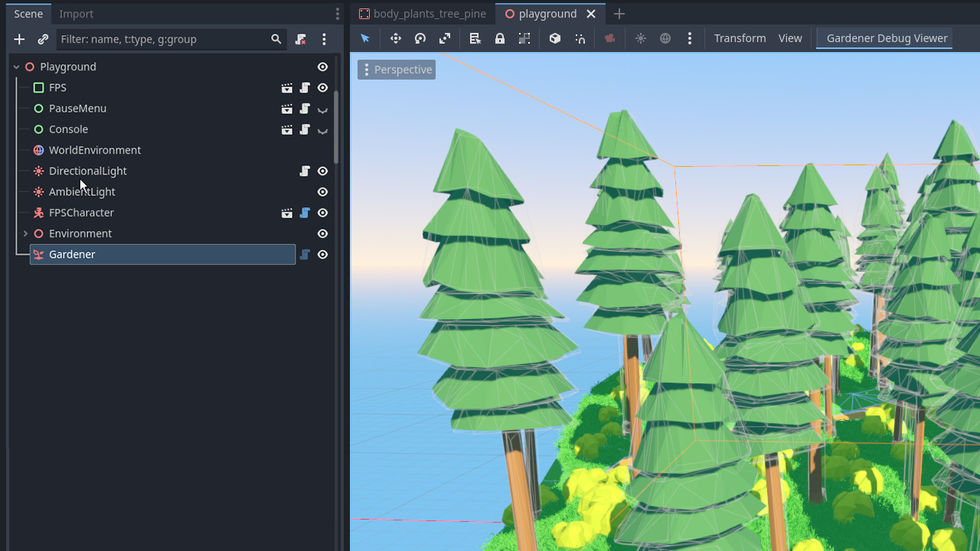Enable cinematic preview with the red camera icon
980x551 pixels.
tap(609, 37)
